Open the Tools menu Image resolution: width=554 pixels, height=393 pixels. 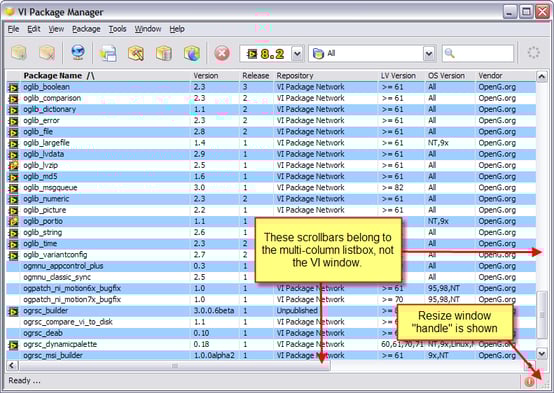click(117, 29)
